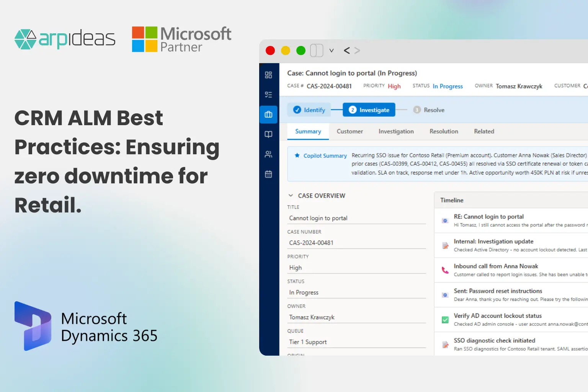
Task: Switch to the Related tab
Action: 483,131
